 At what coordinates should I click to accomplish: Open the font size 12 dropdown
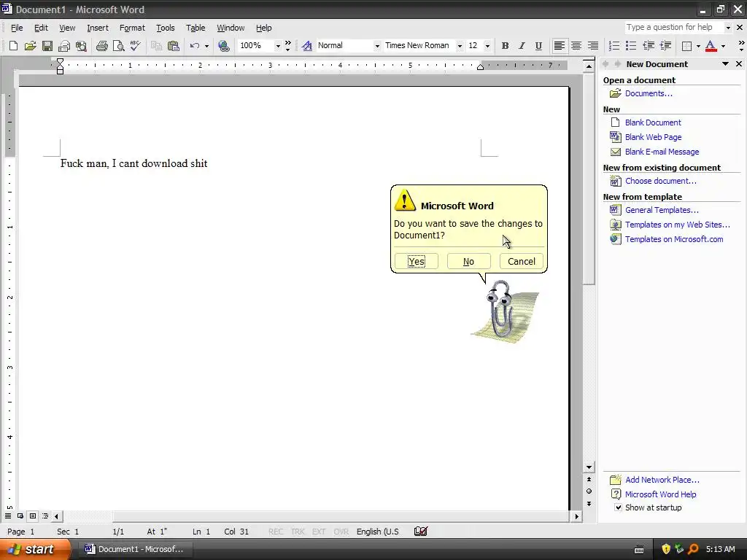(487, 46)
